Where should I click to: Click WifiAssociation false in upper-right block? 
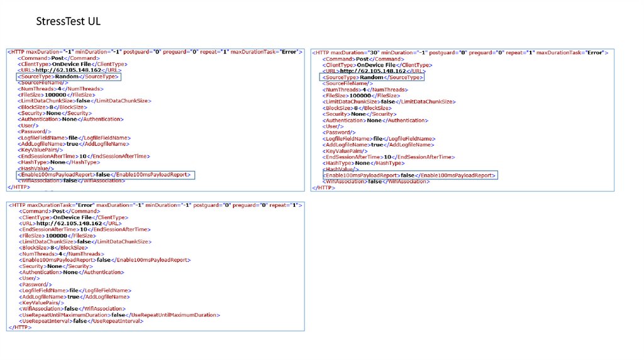point(376,182)
